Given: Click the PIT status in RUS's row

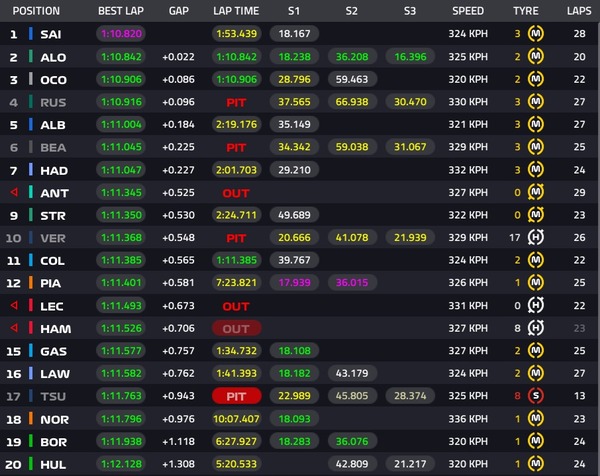Looking at the screenshot, I should tap(236, 101).
